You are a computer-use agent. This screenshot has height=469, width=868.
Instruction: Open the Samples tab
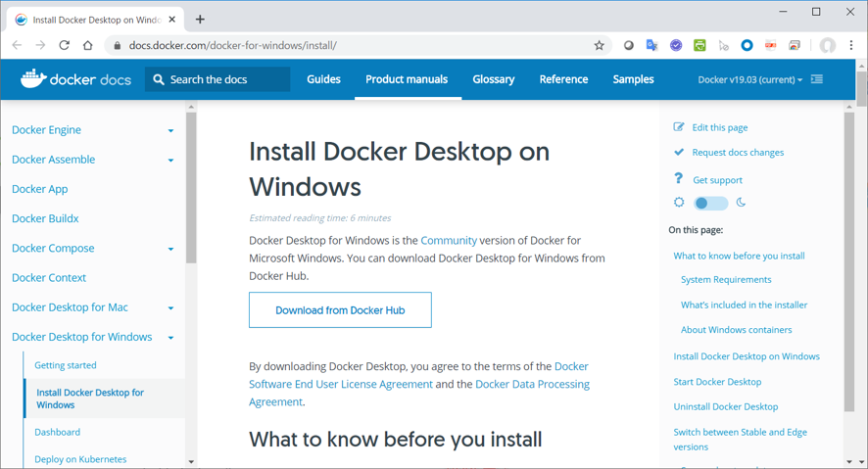pyautogui.click(x=633, y=79)
